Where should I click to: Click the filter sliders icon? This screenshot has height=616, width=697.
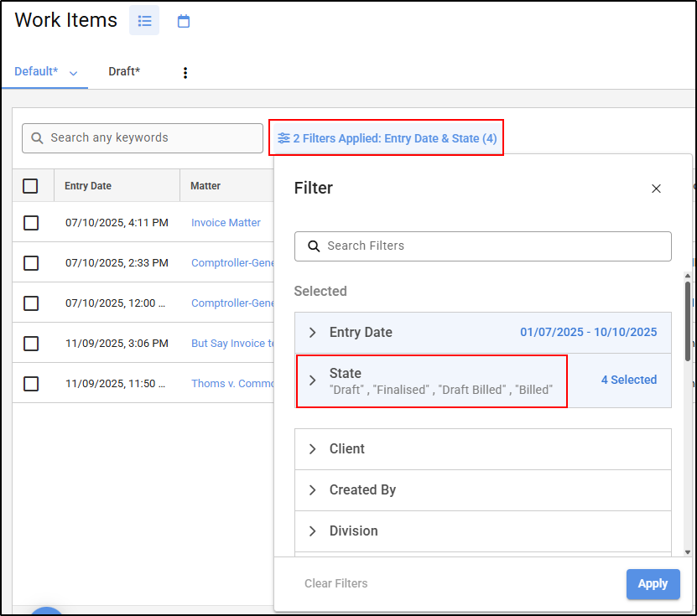283,138
